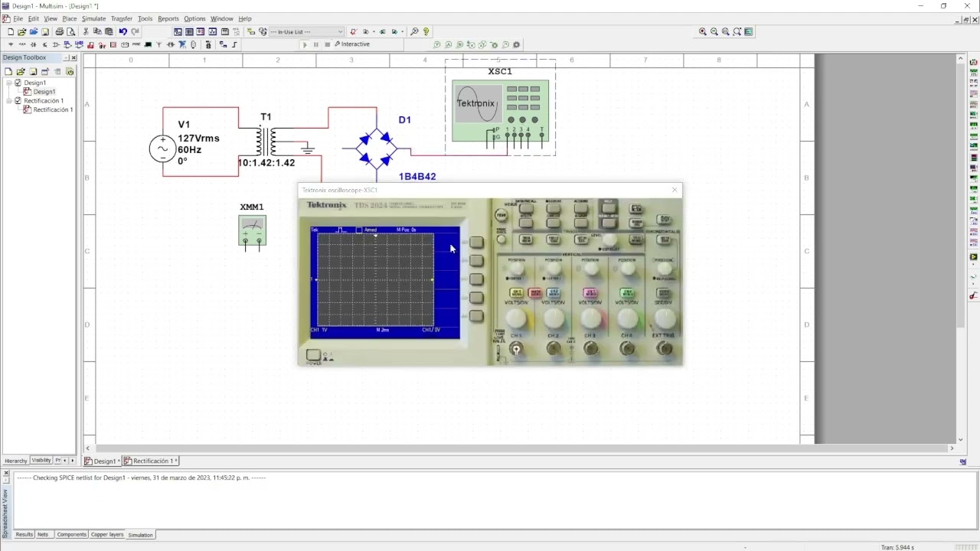Click the Save icon in the toolbar
The image size is (980, 551).
[x=45, y=31]
